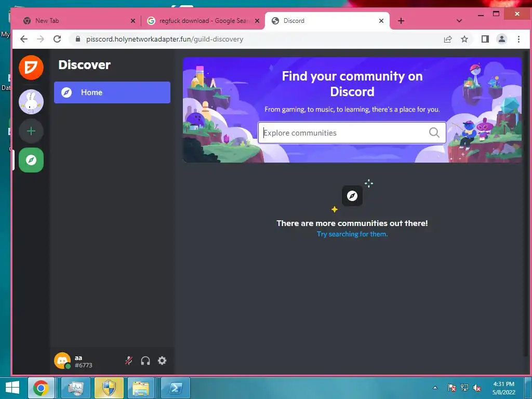This screenshot has height=399, width=532.
Task: Share this page icon
Action: tap(448, 39)
